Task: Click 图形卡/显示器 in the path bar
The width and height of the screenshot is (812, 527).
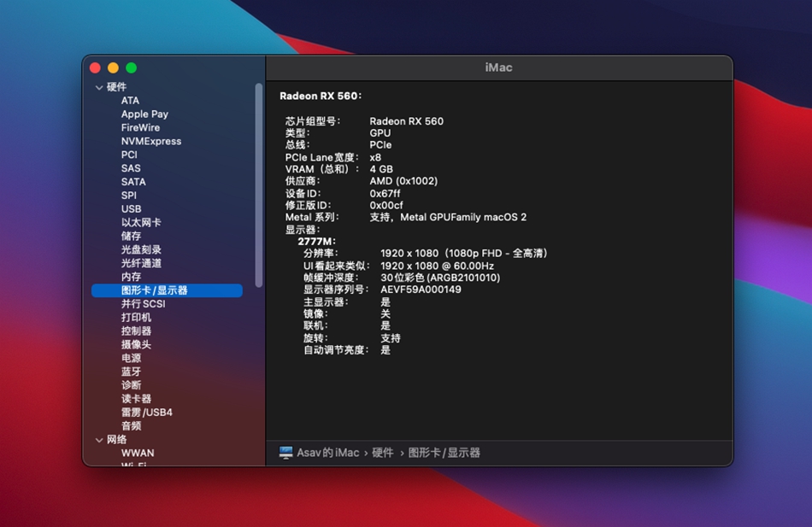Action: [444, 453]
